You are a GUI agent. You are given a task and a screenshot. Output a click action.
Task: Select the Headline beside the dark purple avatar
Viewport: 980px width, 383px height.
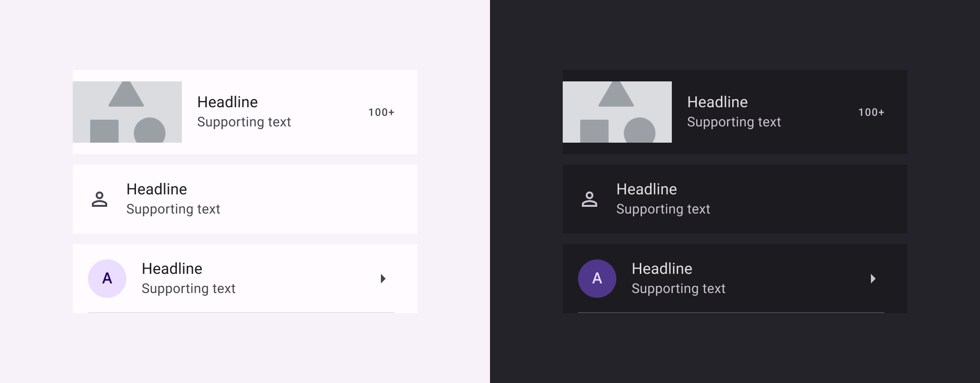pos(662,269)
